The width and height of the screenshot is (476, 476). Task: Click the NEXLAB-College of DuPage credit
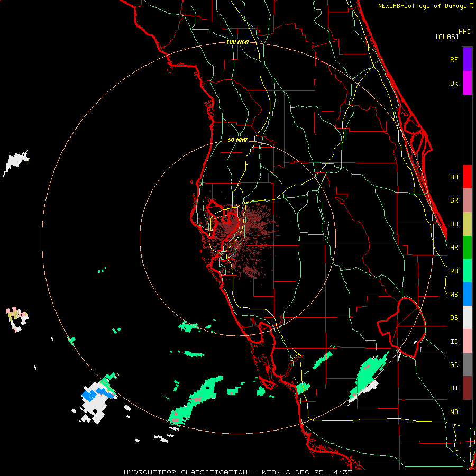426,6
